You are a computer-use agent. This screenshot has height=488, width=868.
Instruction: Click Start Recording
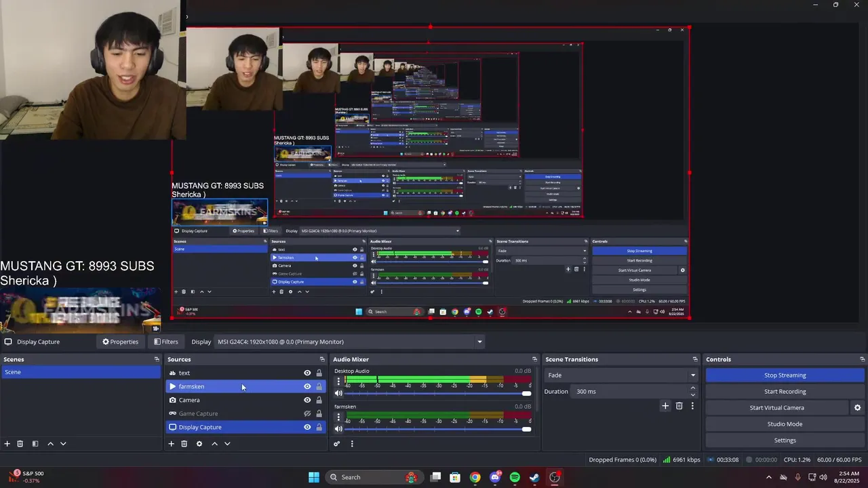coord(785,391)
